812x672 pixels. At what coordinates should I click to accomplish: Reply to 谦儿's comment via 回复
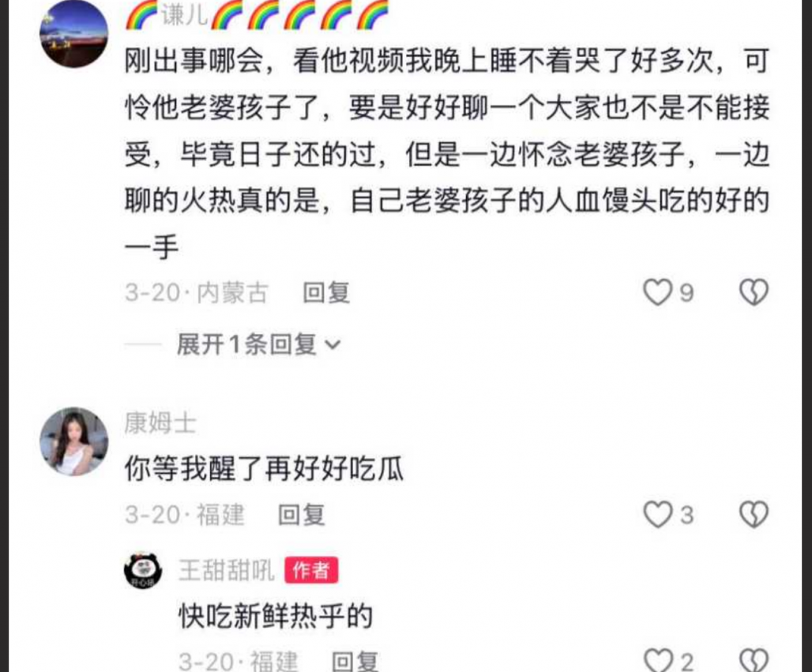(326, 293)
